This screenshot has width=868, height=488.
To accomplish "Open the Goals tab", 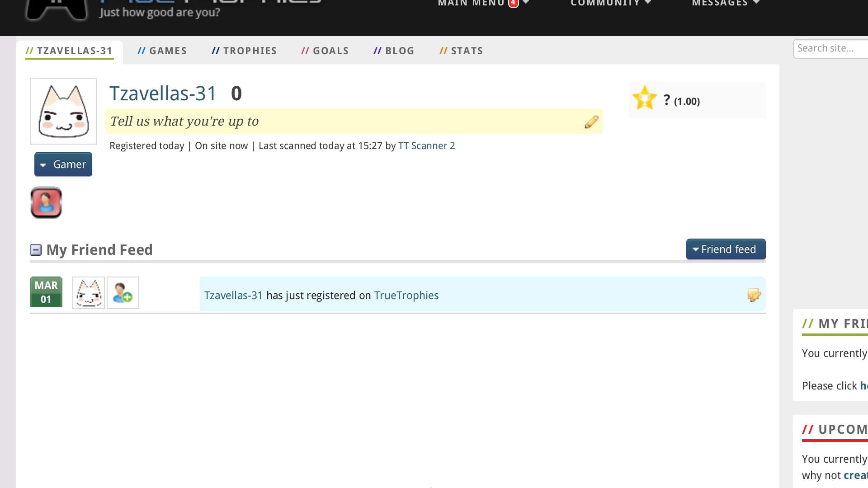I will (325, 51).
